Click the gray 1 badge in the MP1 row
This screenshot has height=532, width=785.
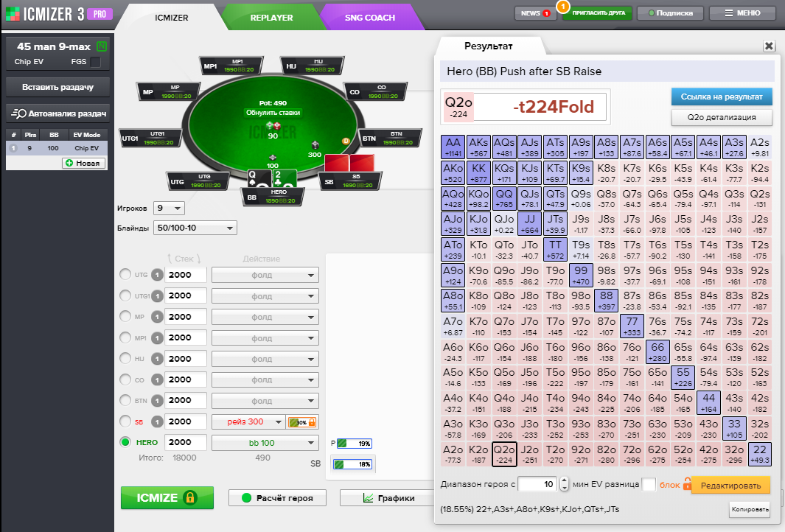pyautogui.click(x=157, y=337)
